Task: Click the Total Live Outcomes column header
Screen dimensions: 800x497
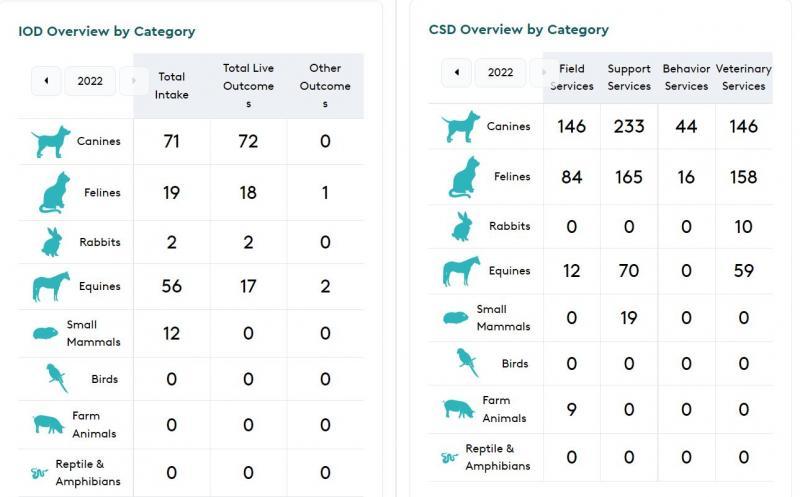Action: [x=248, y=86]
